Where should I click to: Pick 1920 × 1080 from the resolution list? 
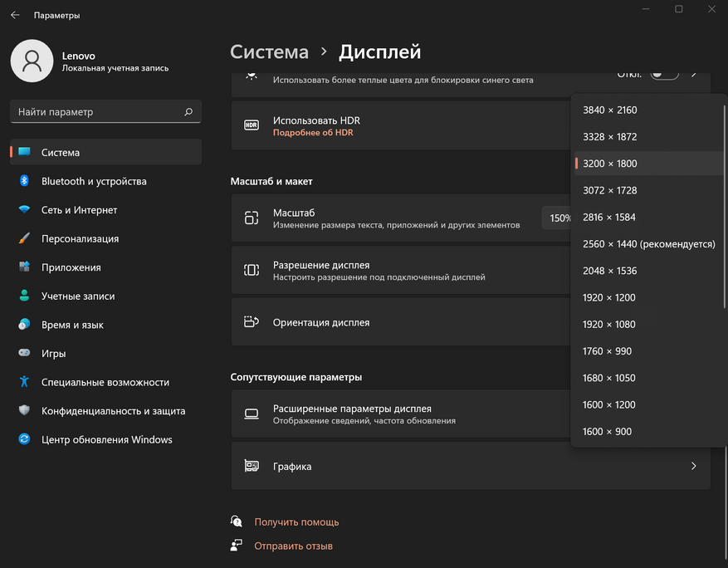pos(608,325)
